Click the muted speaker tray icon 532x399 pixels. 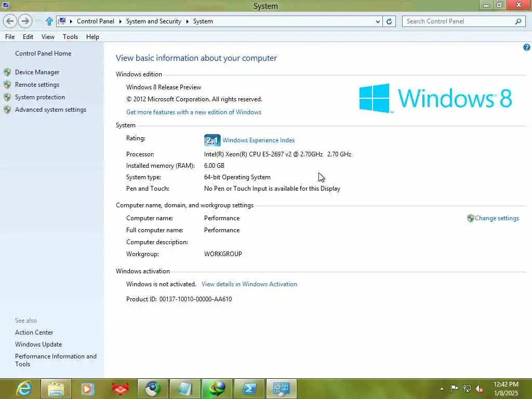480,389
